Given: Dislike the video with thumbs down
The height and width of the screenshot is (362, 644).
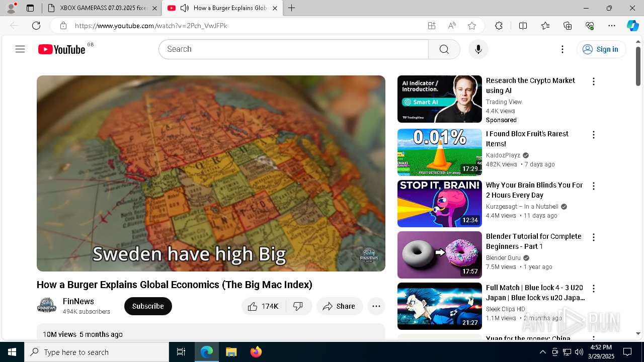Looking at the screenshot, I should coord(298,306).
